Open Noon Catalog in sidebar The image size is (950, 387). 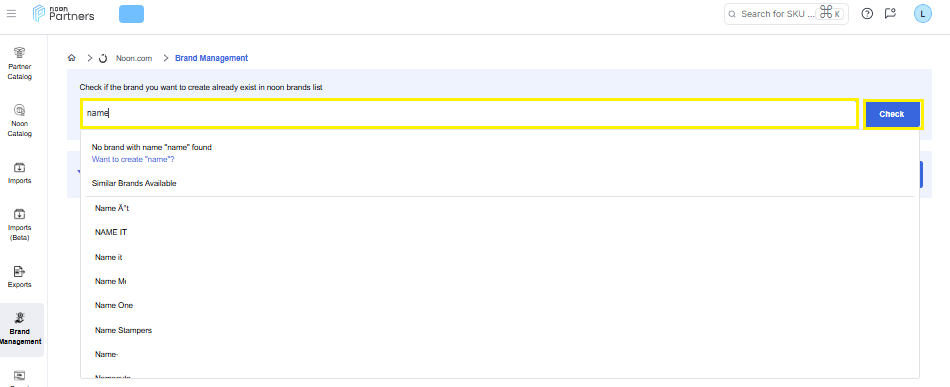click(19, 121)
